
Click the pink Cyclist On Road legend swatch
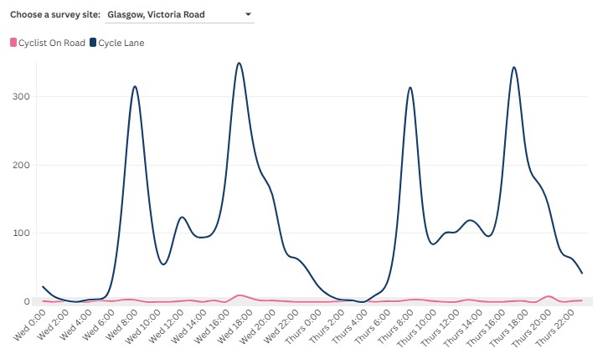pyautogui.click(x=13, y=43)
